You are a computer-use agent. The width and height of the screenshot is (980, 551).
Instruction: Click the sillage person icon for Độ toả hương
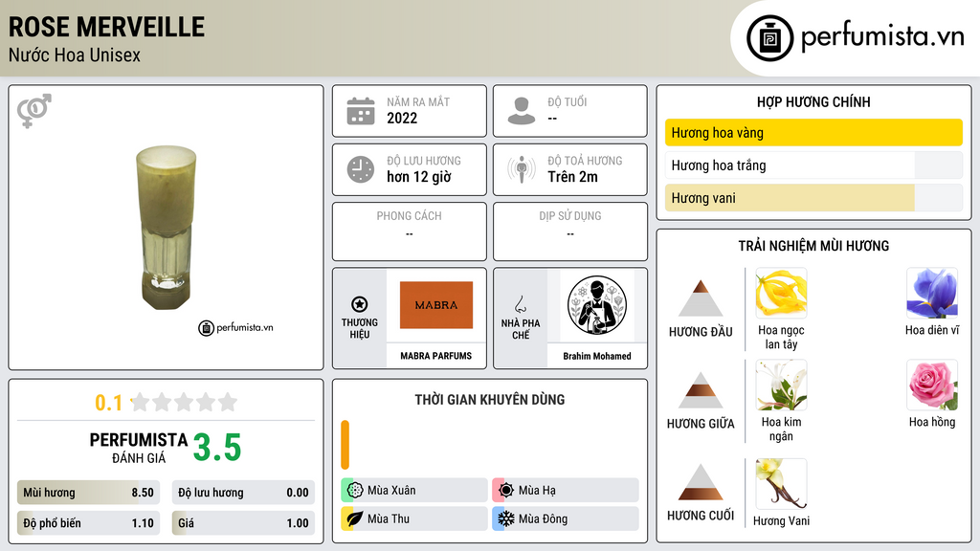pos(522,169)
